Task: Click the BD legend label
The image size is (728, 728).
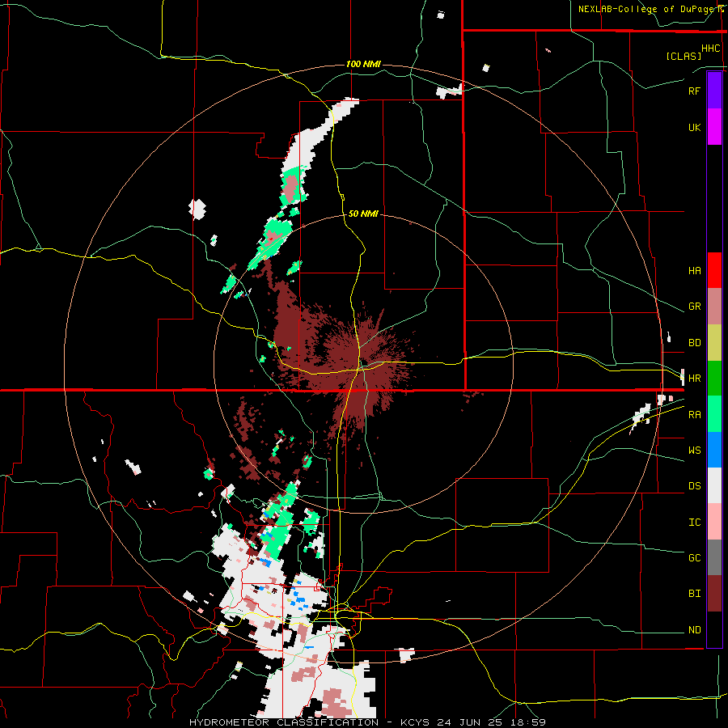Action: click(x=694, y=343)
